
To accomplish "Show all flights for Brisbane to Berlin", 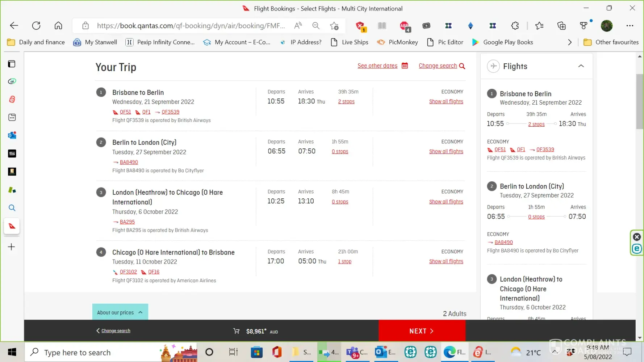I will [446, 102].
